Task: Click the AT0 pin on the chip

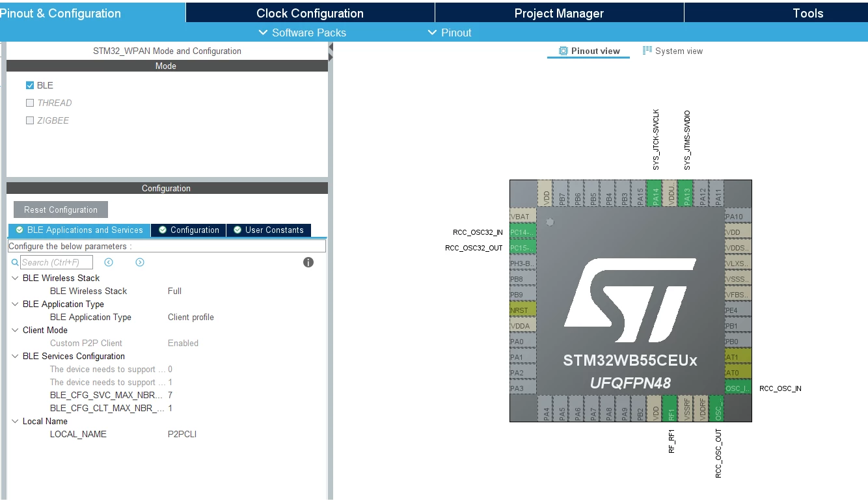Action: coord(738,373)
